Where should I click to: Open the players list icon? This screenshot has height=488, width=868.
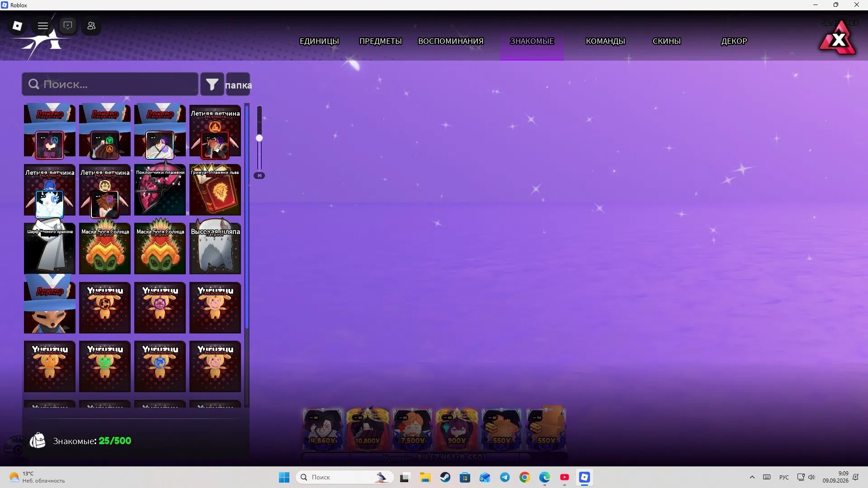91,26
